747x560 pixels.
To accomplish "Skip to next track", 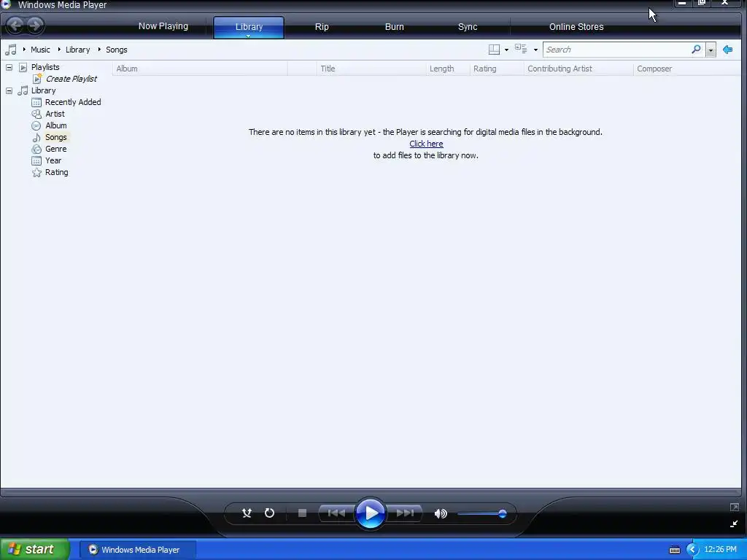I will (405, 513).
